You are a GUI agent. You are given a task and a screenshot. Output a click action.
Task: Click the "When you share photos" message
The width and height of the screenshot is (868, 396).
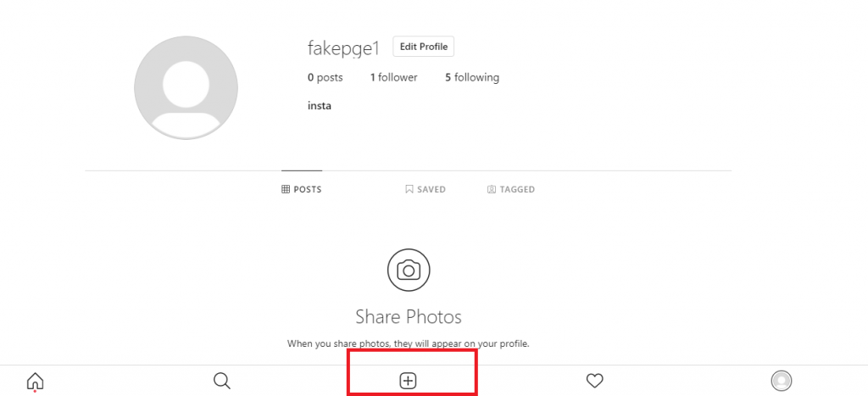(409, 343)
